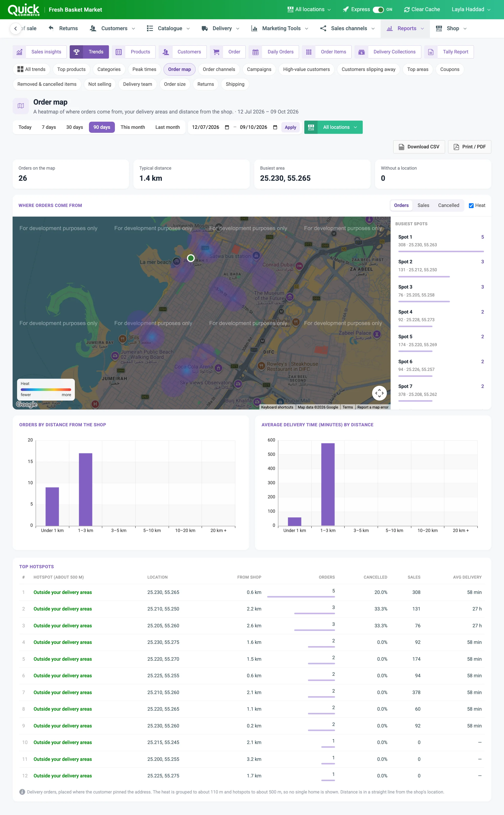504x815 pixels.
Task: Uncheck the Heat checkbox
Action: 471,205
